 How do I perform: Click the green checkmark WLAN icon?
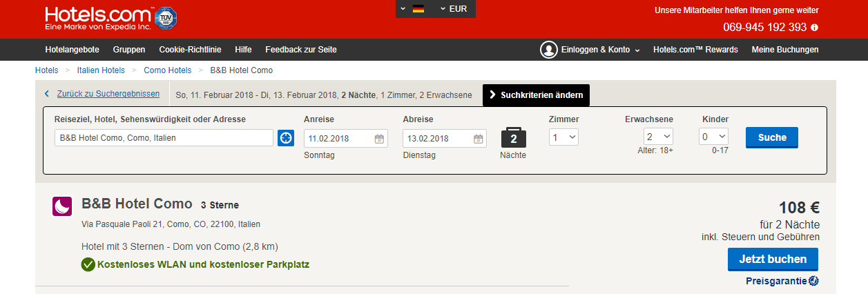pyautogui.click(x=88, y=264)
